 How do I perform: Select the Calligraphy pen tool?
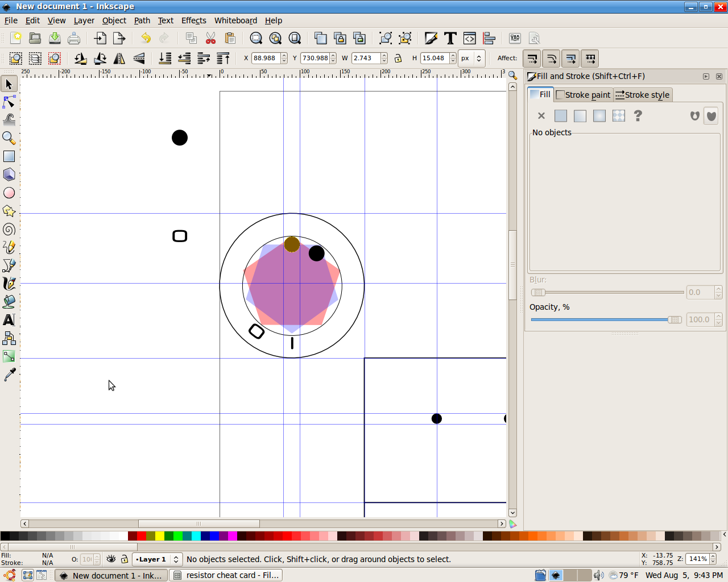tap(9, 284)
